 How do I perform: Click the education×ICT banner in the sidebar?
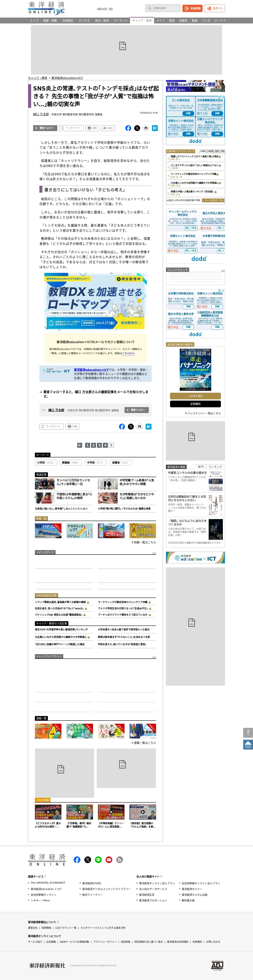(x=195, y=558)
